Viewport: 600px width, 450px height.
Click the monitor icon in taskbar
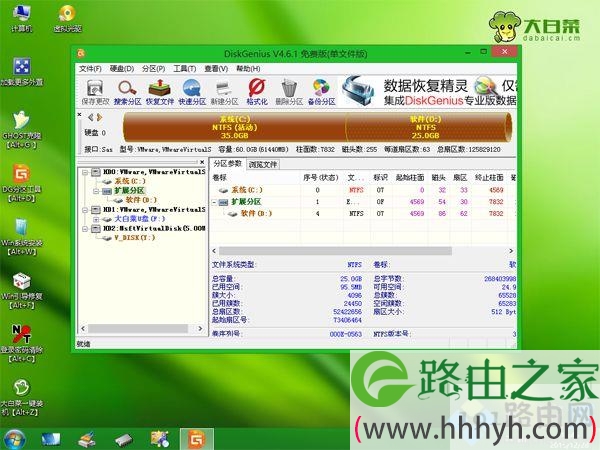[51, 439]
